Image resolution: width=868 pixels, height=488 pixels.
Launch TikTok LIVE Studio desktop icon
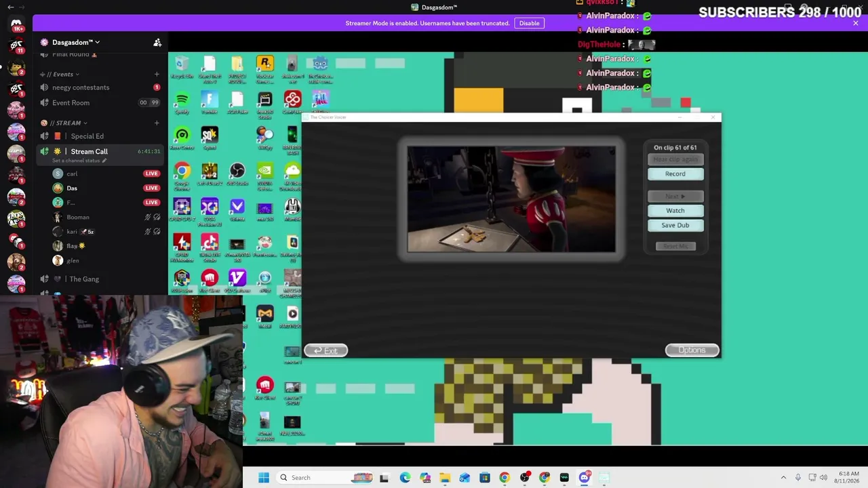(210, 246)
